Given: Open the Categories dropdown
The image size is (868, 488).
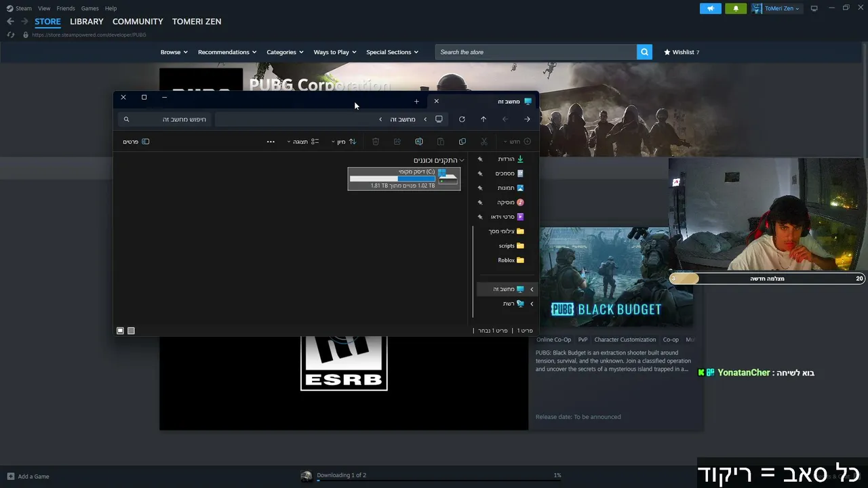Looking at the screenshot, I should pyautogui.click(x=285, y=52).
